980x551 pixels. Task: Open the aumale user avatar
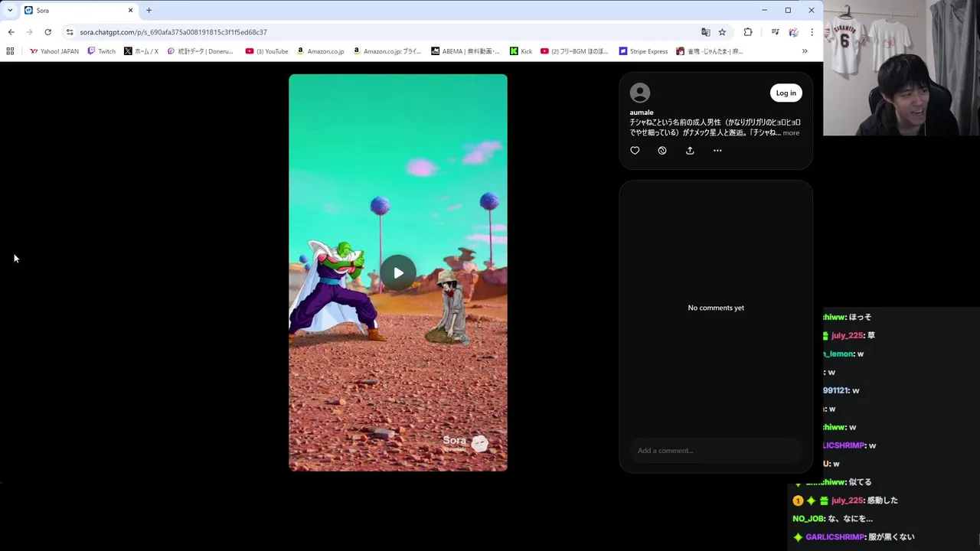pos(640,93)
